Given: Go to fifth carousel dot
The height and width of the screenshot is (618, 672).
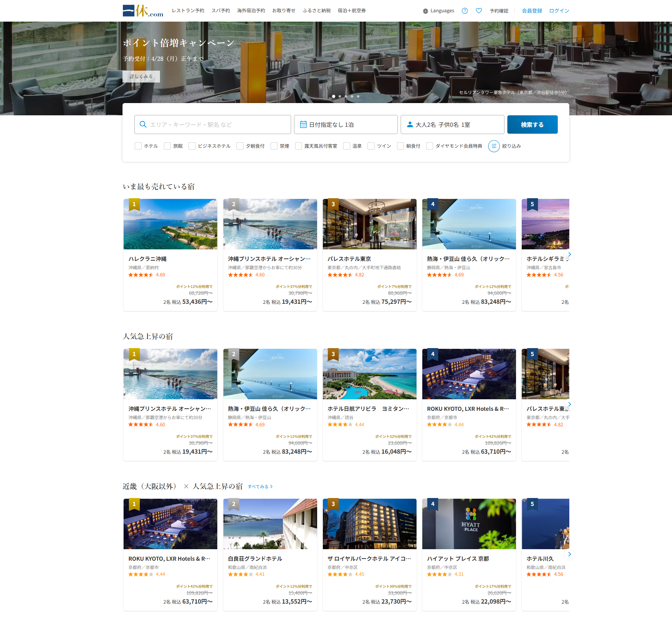Looking at the screenshot, I should (x=358, y=96).
